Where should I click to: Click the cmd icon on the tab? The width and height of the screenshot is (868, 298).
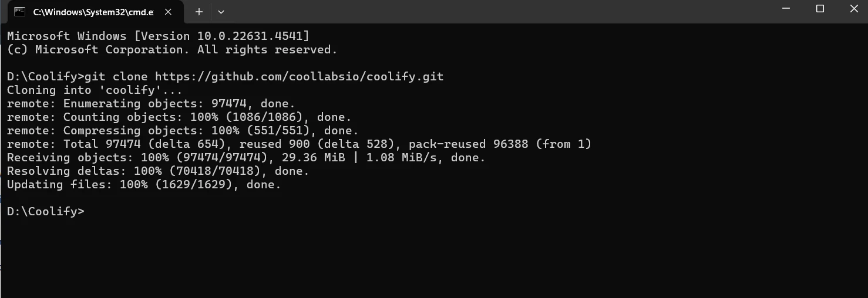[x=20, y=12]
